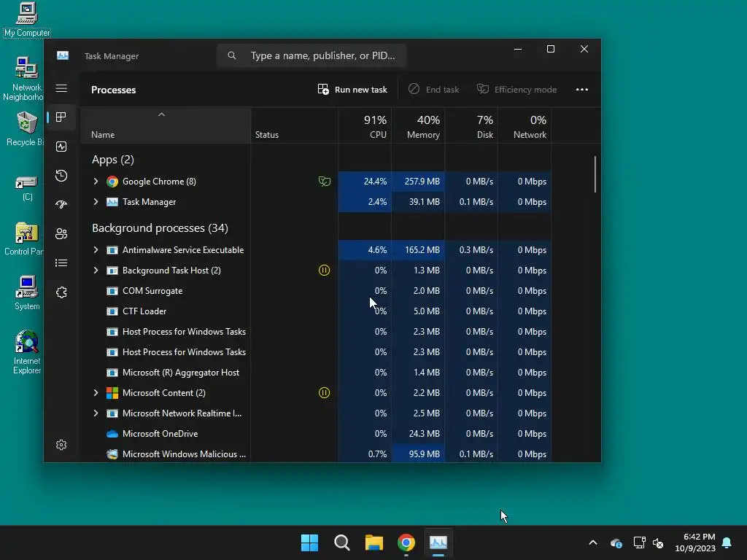
Task: Select the COM Surrogate process
Action: pyautogui.click(x=316, y=291)
